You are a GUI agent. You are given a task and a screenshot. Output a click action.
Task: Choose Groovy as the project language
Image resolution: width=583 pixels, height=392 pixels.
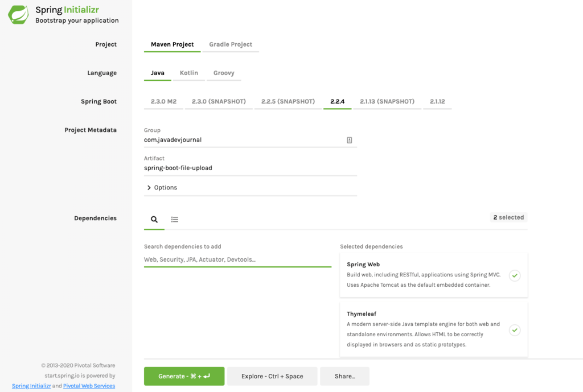point(224,73)
